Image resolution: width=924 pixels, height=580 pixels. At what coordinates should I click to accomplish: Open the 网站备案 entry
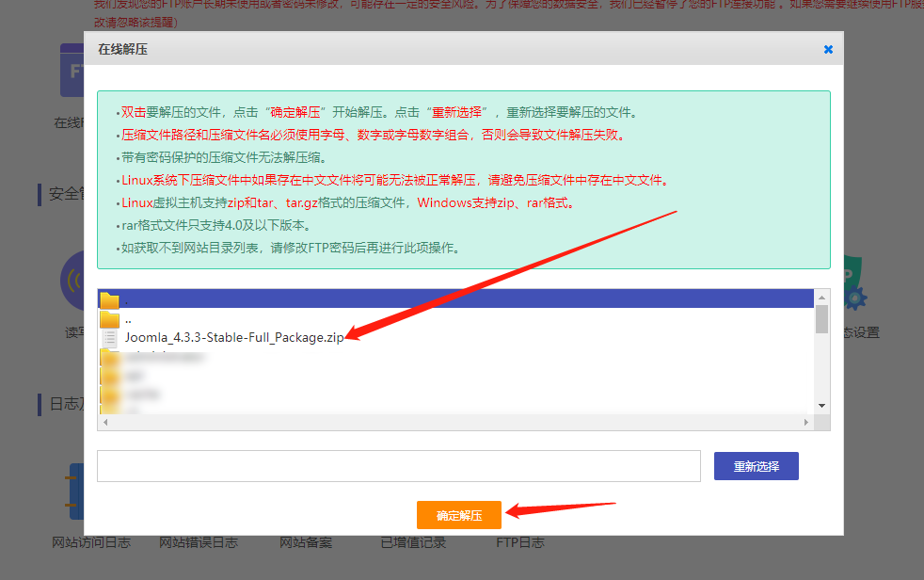point(306,542)
